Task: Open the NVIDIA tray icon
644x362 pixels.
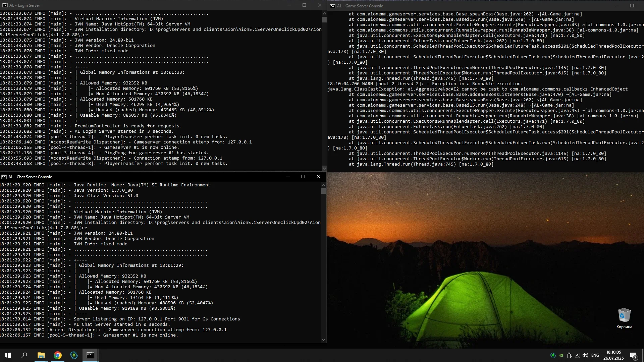Action: 561,355
